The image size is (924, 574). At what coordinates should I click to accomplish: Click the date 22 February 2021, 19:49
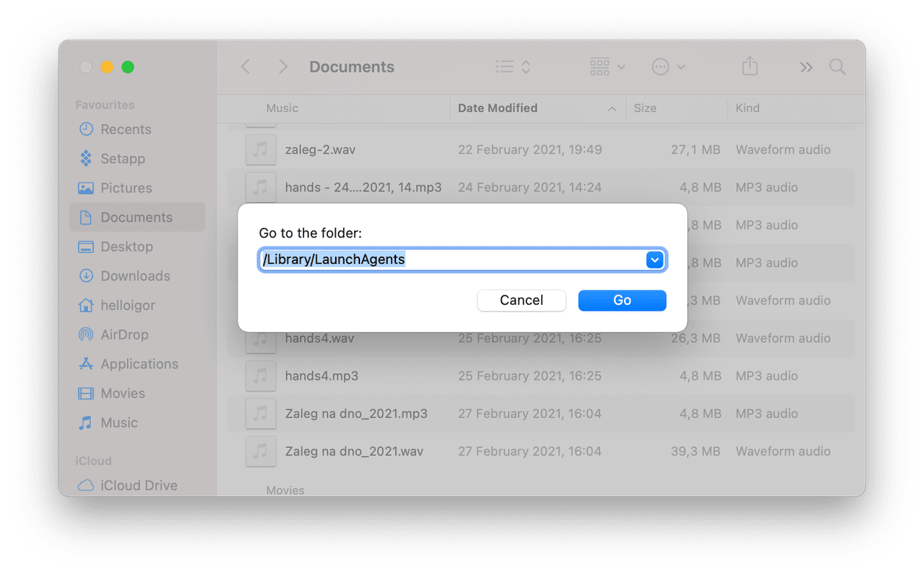529,150
